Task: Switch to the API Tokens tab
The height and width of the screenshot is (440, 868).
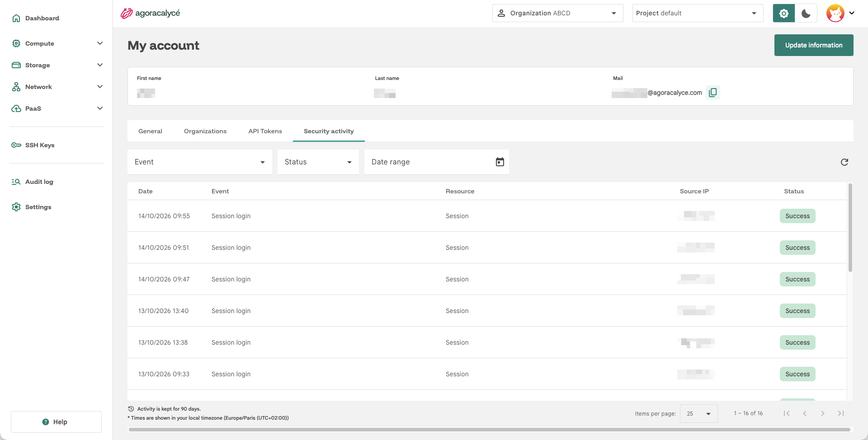Action: [265, 131]
